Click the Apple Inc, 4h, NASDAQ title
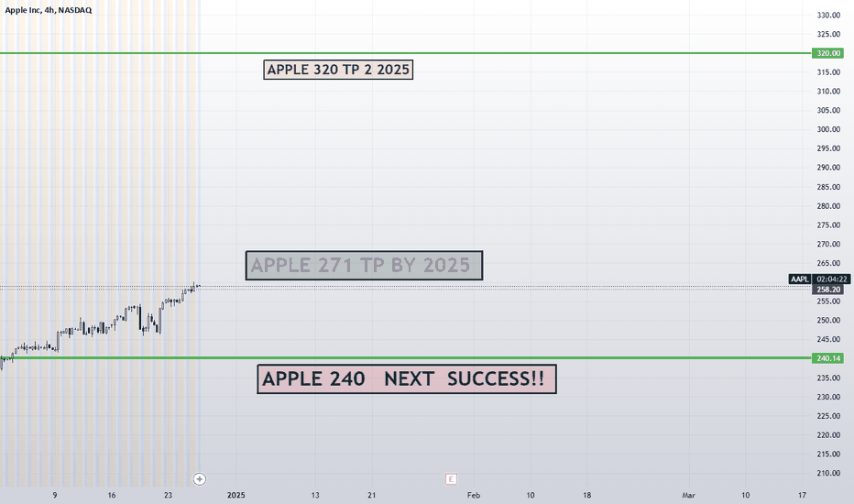Image resolution: width=854 pixels, height=504 pixels. (49, 10)
